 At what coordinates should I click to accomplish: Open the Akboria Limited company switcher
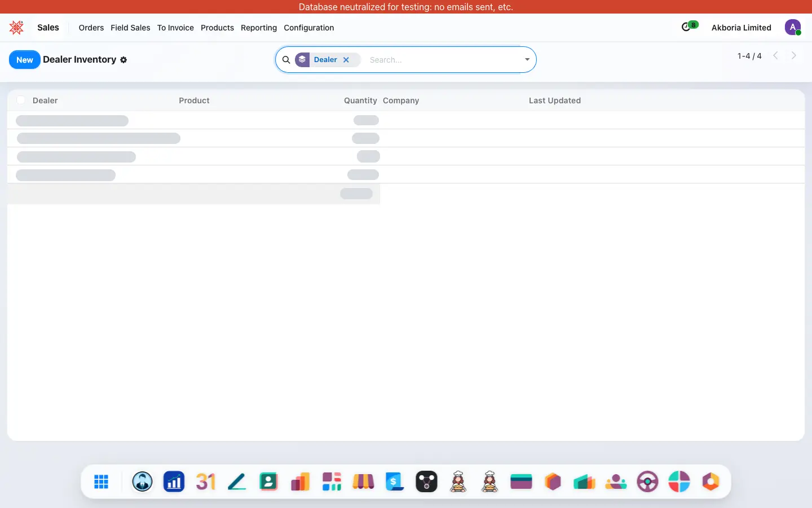tap(741, 28)
